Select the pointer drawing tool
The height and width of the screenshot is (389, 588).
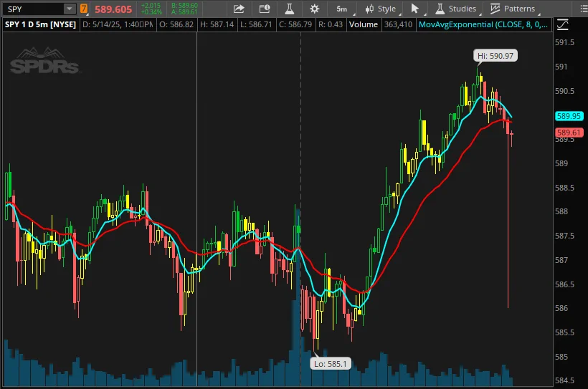point(414,9)
